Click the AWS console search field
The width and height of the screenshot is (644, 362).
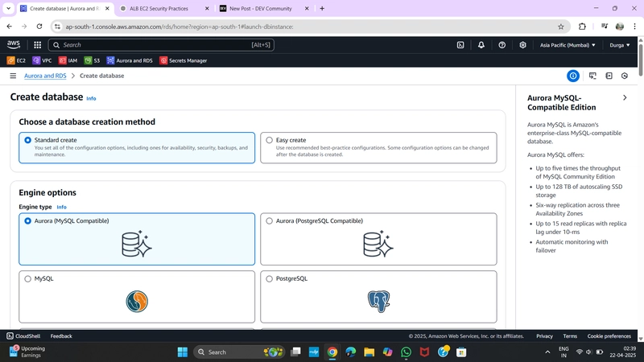pyautogui.click(x=161, y=45)
